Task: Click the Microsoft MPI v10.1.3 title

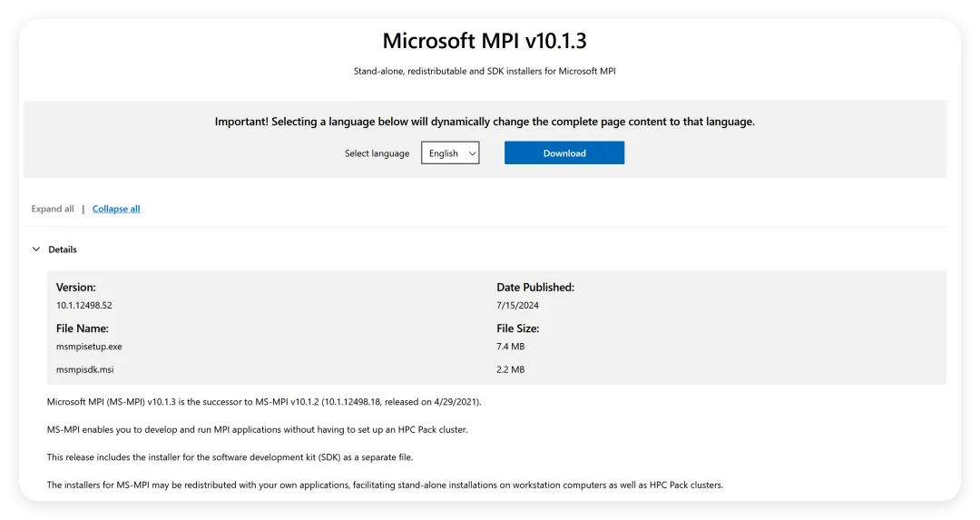Action: pos(485,41)
